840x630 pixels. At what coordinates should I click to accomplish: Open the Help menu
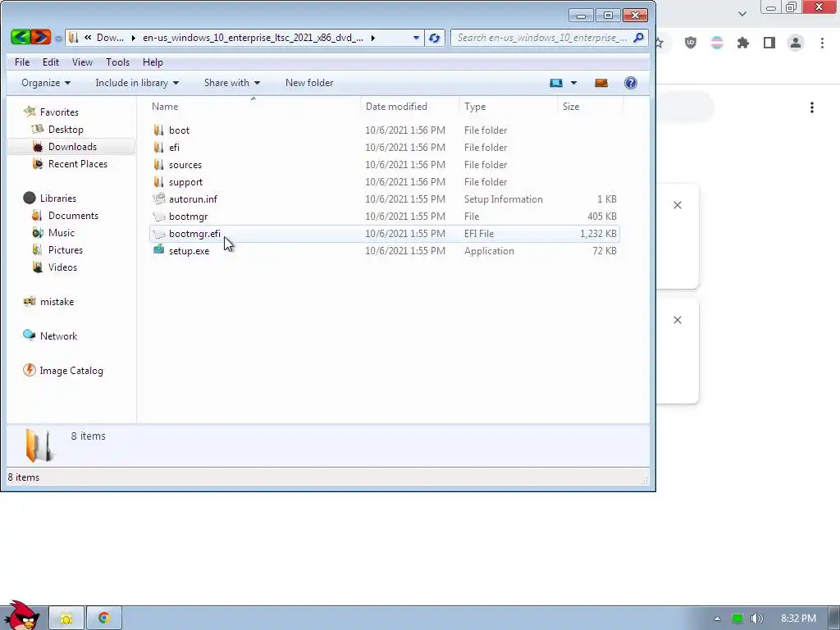(x=153, y=62)
